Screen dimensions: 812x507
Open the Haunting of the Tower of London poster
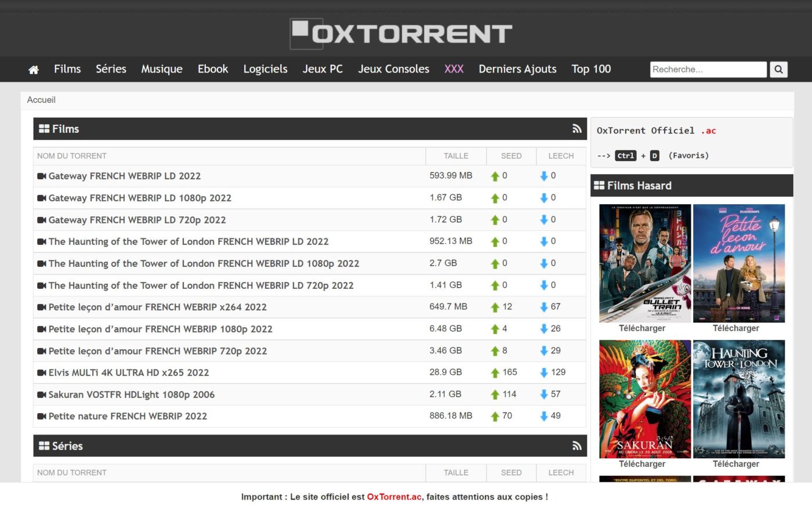(738, 399)
